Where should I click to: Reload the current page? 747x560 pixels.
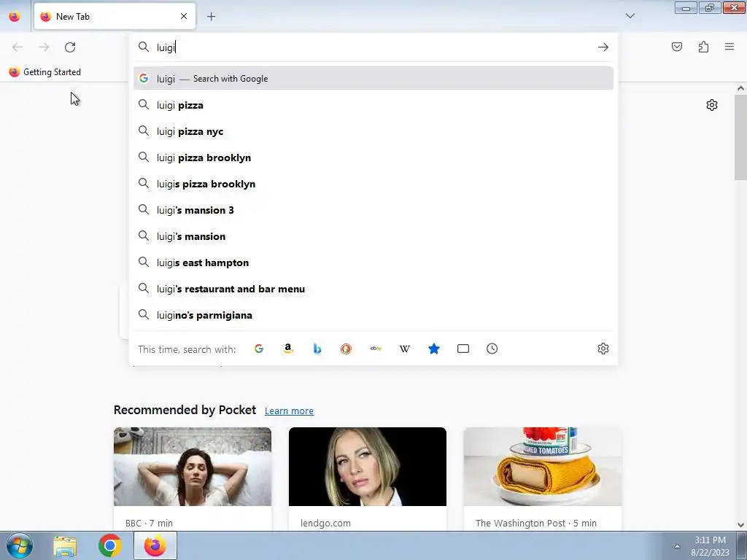pos(70,47)
